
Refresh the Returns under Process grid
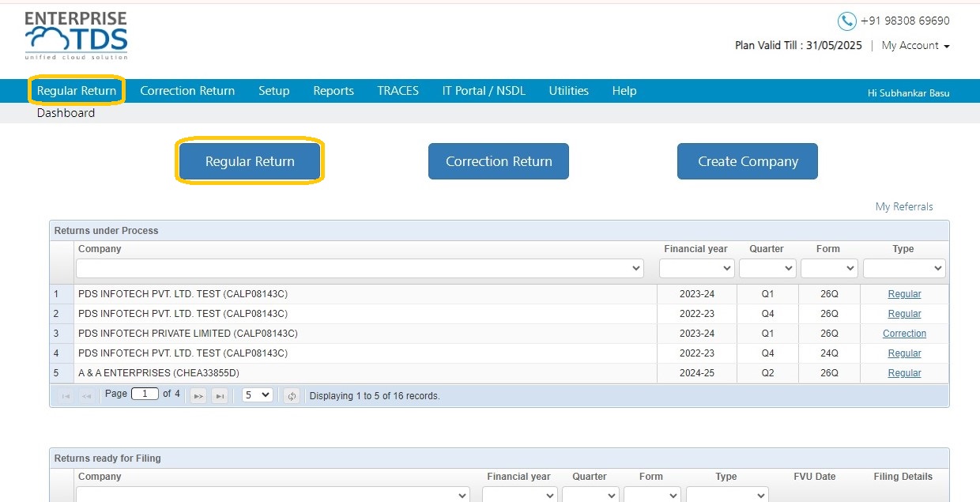(292, 395)
